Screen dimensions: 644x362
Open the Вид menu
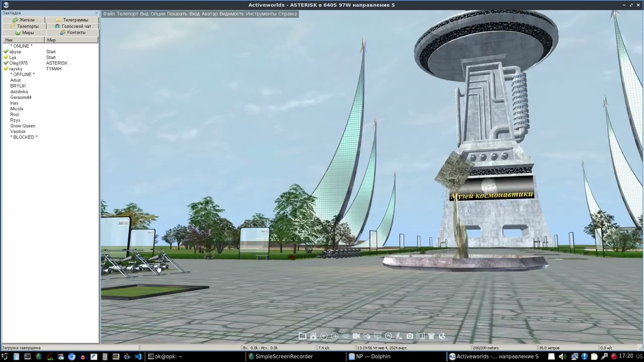coord(144,14)
